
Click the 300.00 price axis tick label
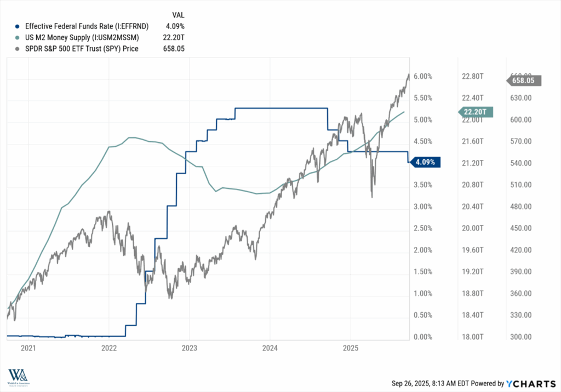pos(521,337)
